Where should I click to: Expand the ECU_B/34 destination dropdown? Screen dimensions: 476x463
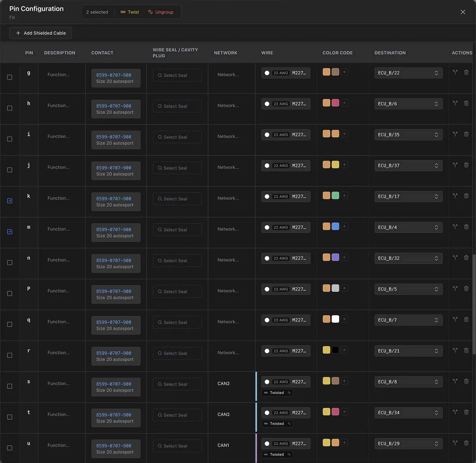(x=408, y=413)
